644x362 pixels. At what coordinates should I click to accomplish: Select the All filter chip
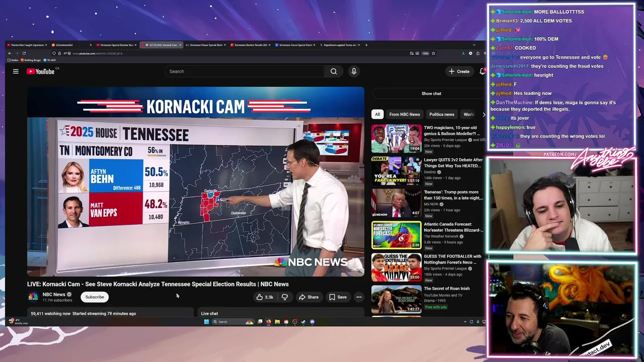(377, 114)
